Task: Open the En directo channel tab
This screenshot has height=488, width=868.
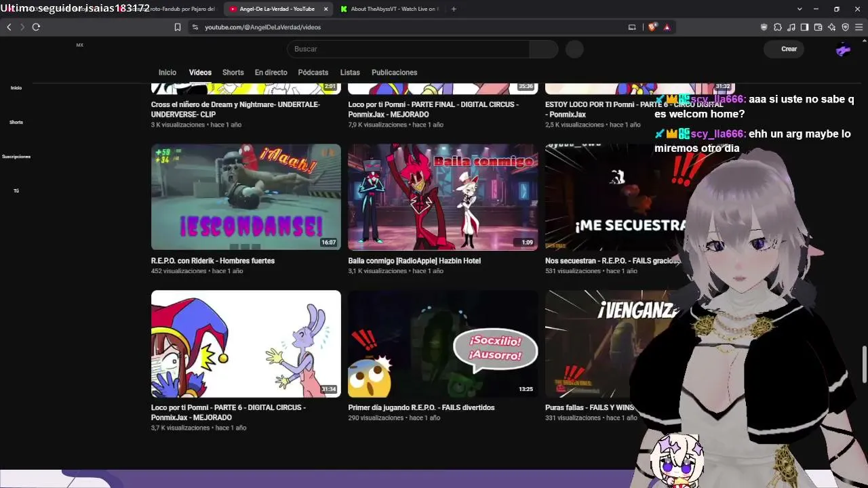Action: (x=271, y=73)
